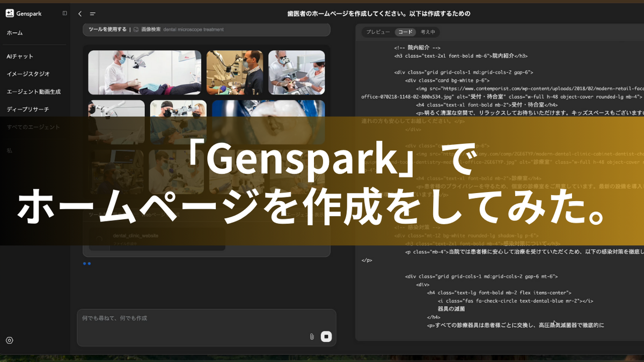Go back with the left chevron arrow
Image resolution: width=644 pixels, height=362 pixels.
coord(80,14)
